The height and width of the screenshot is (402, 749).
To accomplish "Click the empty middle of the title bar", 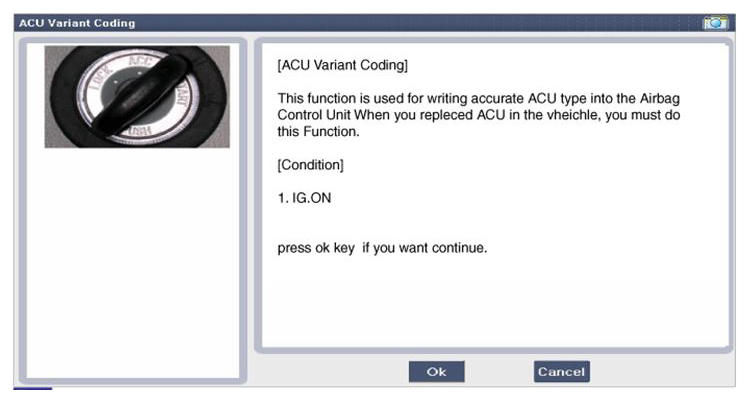I will pos(400,22).
